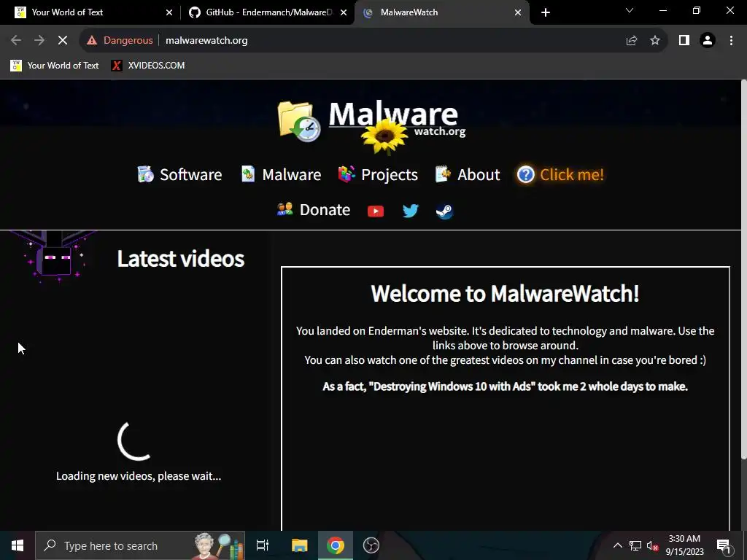Viewport: 747px width, 560px height.
Task: Close the GitHub tab
Action: 344,12
